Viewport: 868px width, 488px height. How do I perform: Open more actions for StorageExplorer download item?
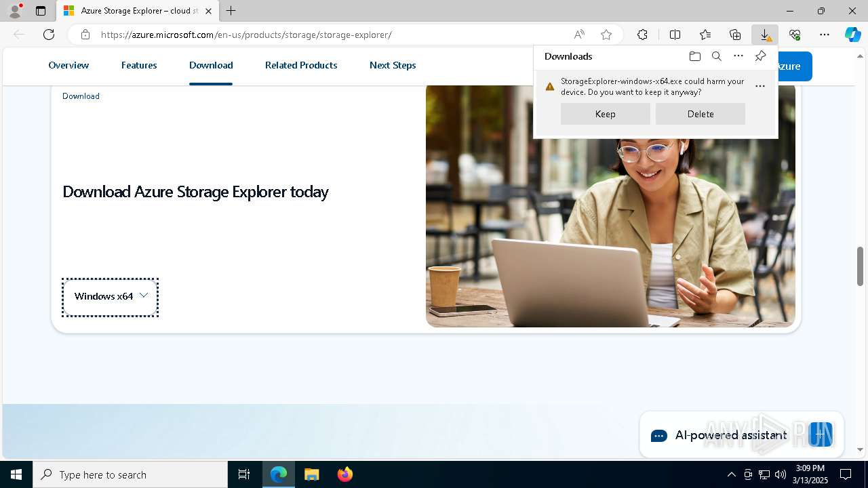tap(759, 86)
